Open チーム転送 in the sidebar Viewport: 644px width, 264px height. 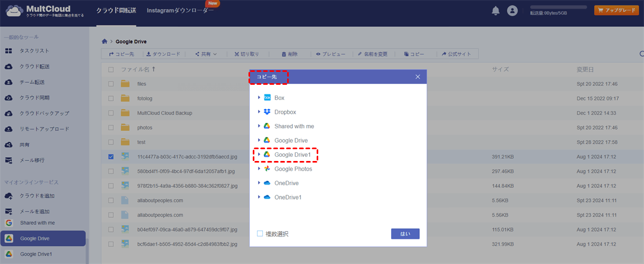(x=32, y=82)
